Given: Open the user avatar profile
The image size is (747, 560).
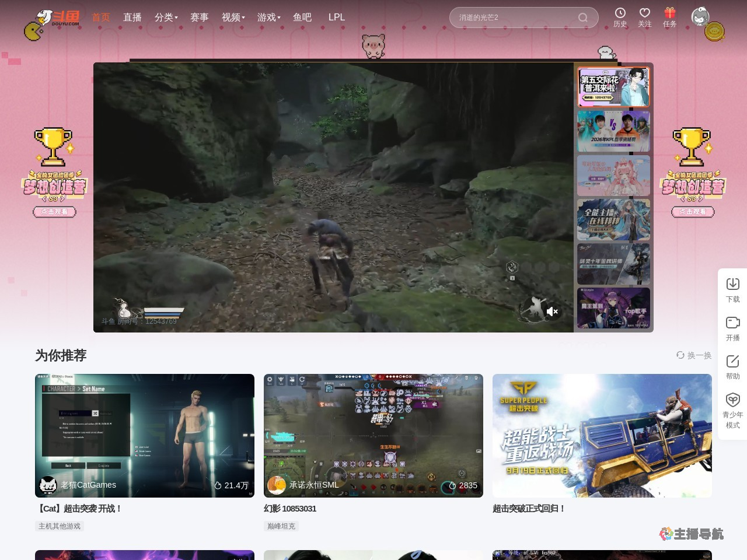Looking at the screenshot, I should 700,17.
